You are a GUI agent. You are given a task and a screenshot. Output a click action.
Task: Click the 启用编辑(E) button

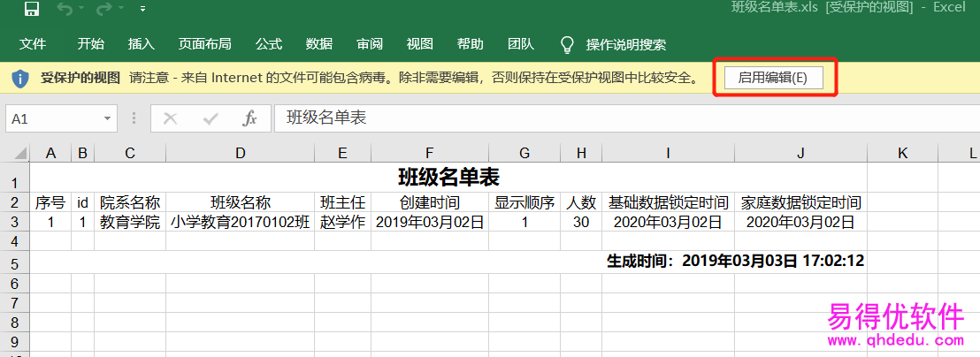point(773,78)
